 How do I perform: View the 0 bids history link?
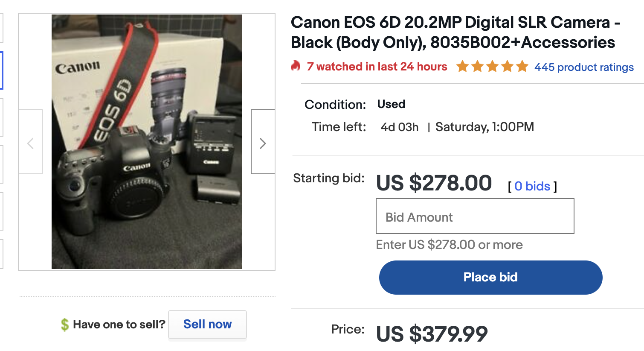click(x=532, y=186)
